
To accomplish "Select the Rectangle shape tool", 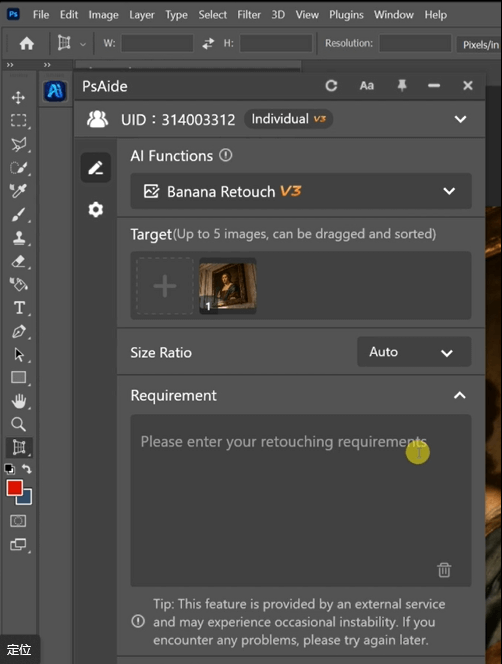I will (x=18, y=377).
